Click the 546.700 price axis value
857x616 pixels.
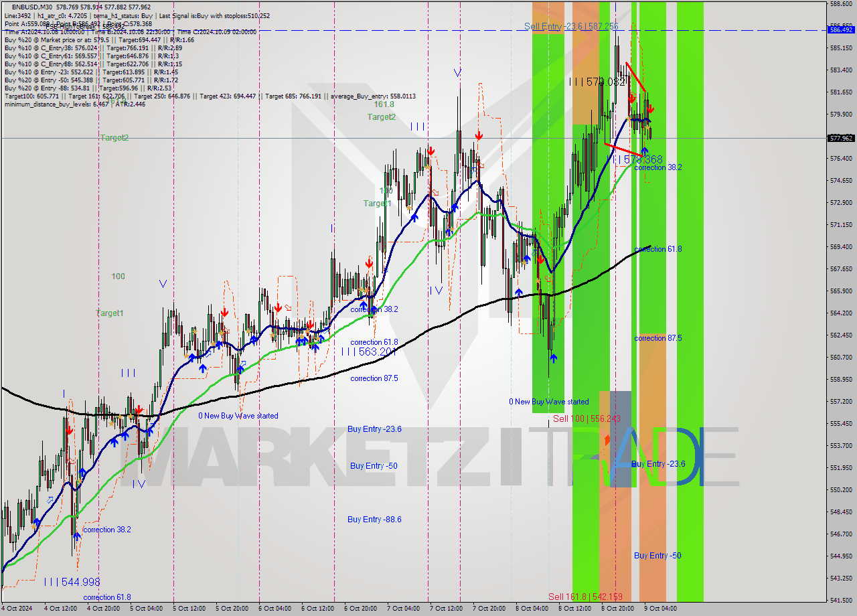(841, 534)
